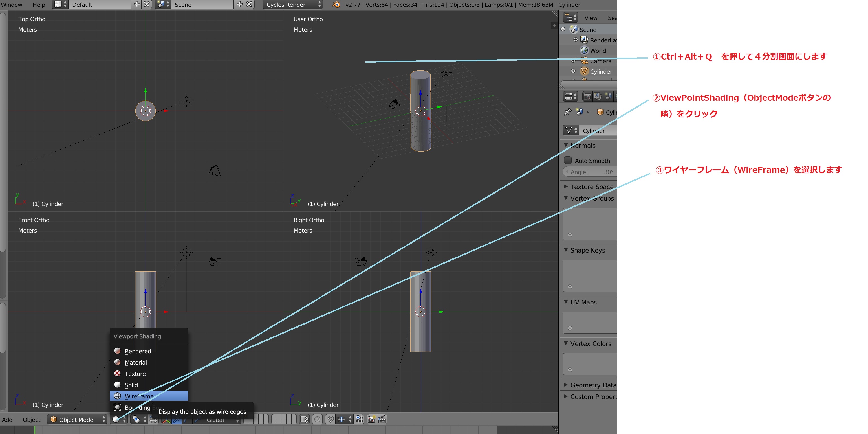Switch to Scene properties tab

(608, 97)
